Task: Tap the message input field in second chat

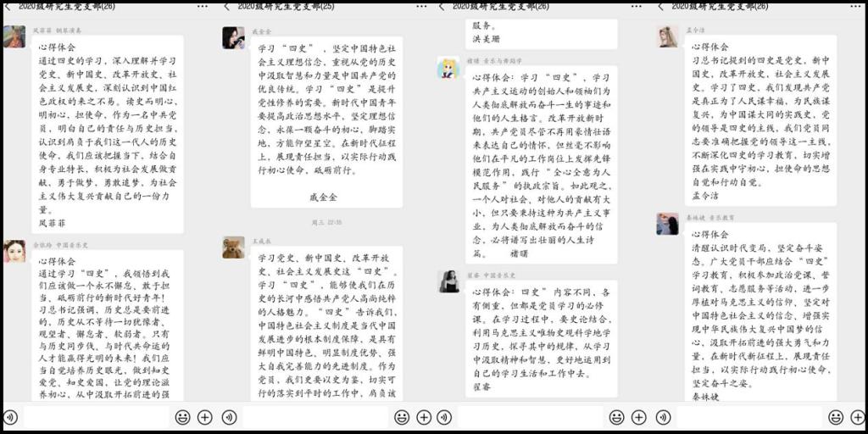Action: pyautogui.click(x=315, y=417)
